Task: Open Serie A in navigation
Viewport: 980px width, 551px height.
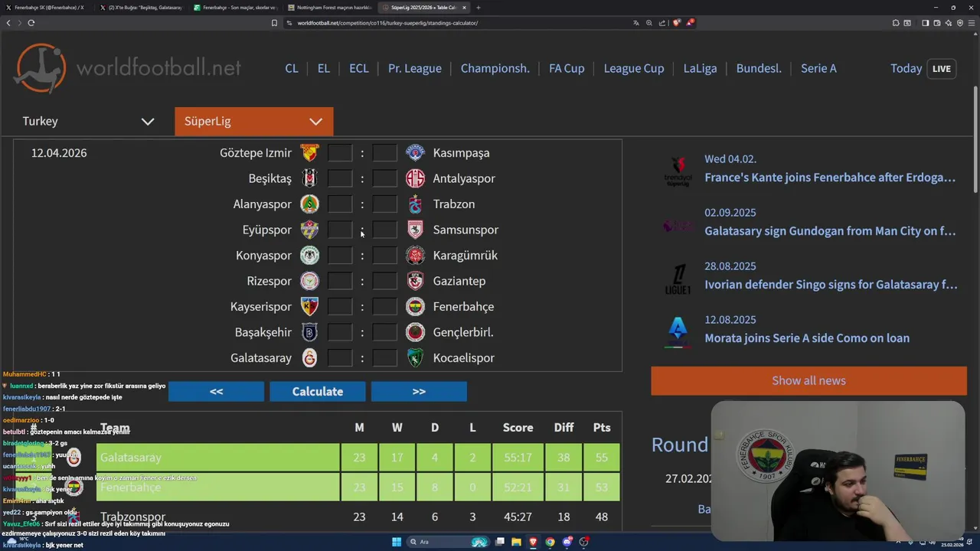Action: coord(818,68)
